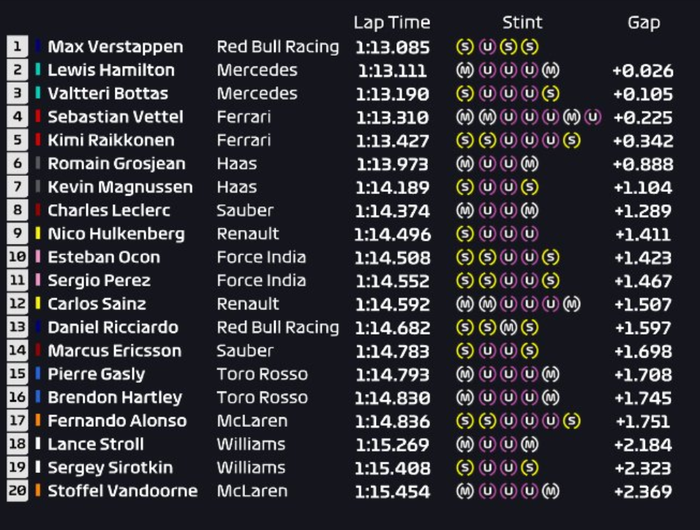Click the first tyre icon in Stroll's stint
The height and width of the screenshot is (530, 700).
pos(463,444)
